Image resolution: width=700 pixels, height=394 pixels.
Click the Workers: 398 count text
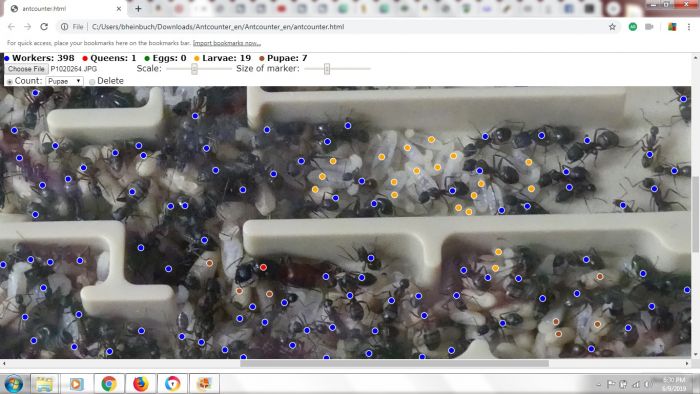coord(43,58)
